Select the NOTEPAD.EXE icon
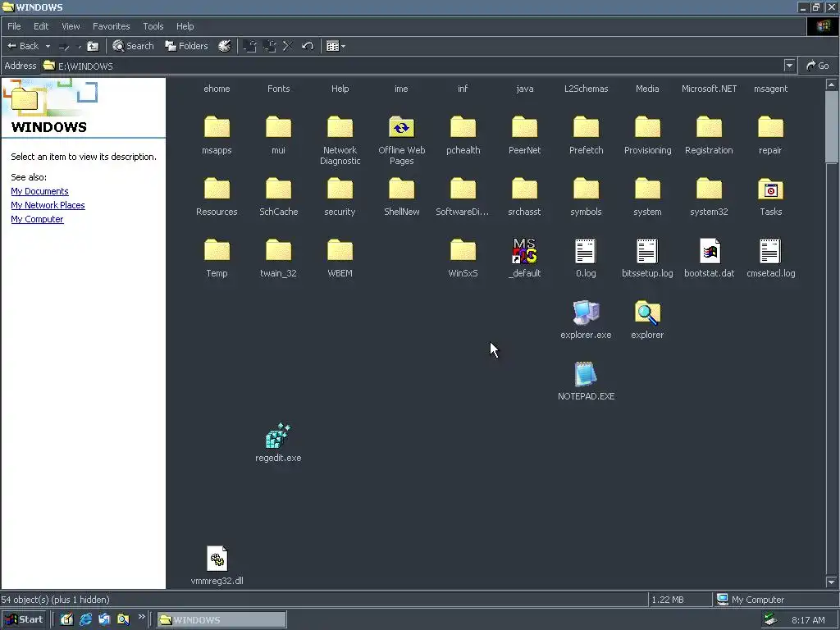840x630 pixels. point(586,374)
